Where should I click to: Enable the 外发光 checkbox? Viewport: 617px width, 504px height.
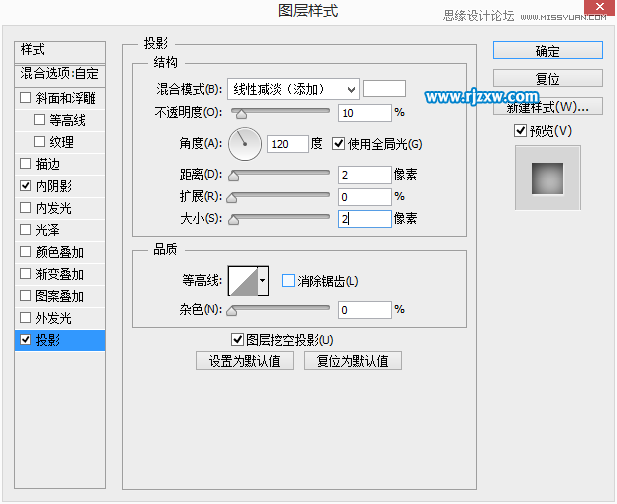[x=26, y=318]
